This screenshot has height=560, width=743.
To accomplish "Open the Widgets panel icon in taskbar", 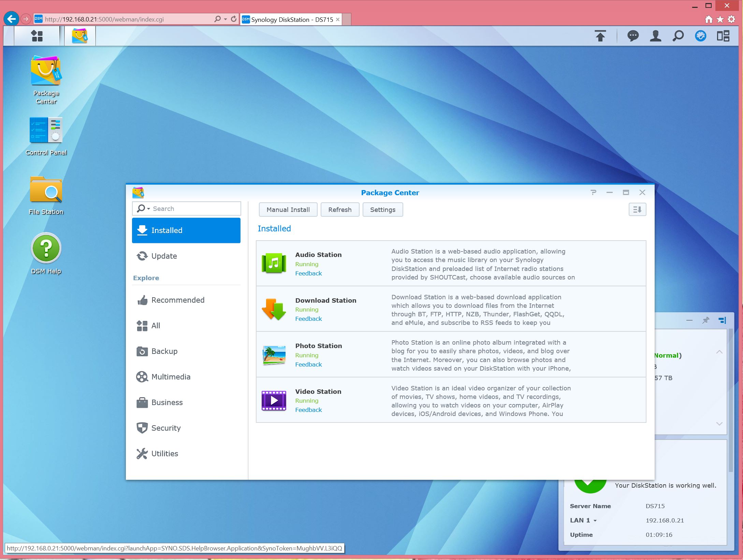I will coord(723,36).
